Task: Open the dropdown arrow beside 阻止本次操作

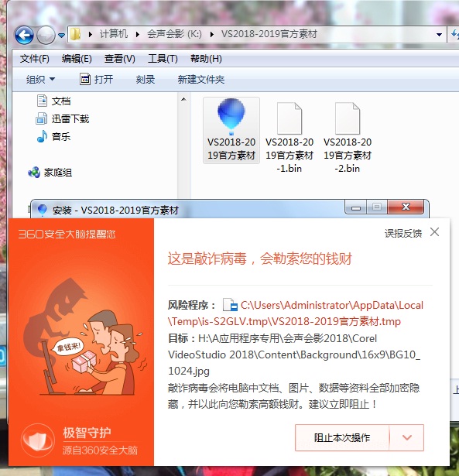Action: pos(407,438)
